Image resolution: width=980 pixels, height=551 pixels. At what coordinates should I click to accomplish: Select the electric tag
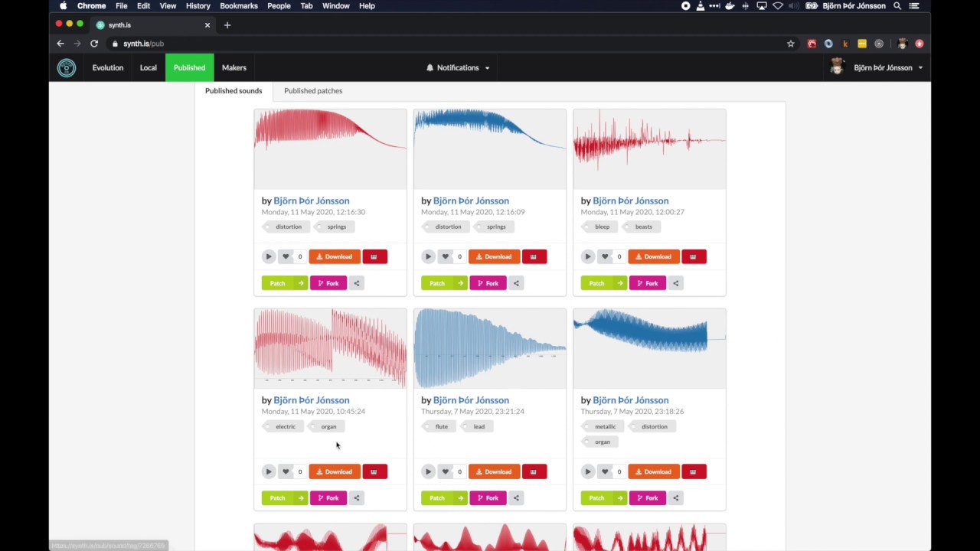(x=284, y=426)
